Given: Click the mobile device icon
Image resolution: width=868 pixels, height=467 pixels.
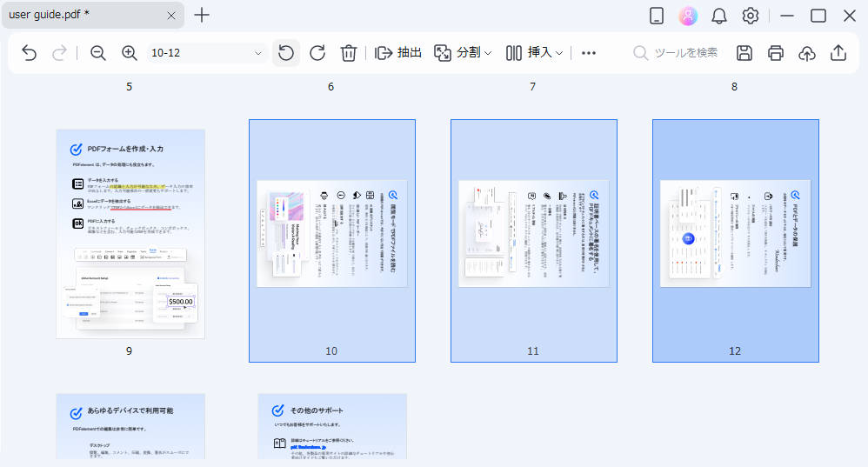Looking at the screenshot, I should pos(657,16).
